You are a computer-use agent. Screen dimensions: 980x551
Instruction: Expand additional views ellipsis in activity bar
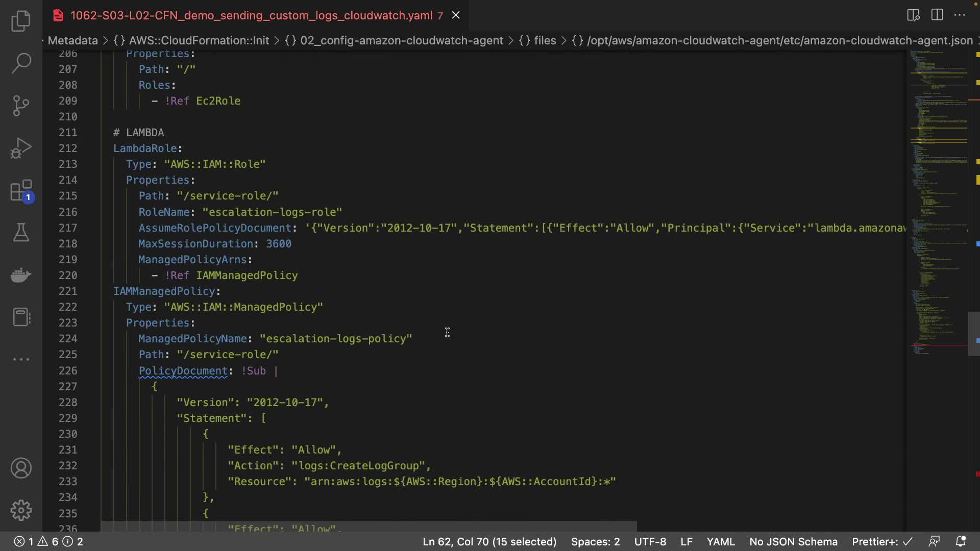pos(21,359)
